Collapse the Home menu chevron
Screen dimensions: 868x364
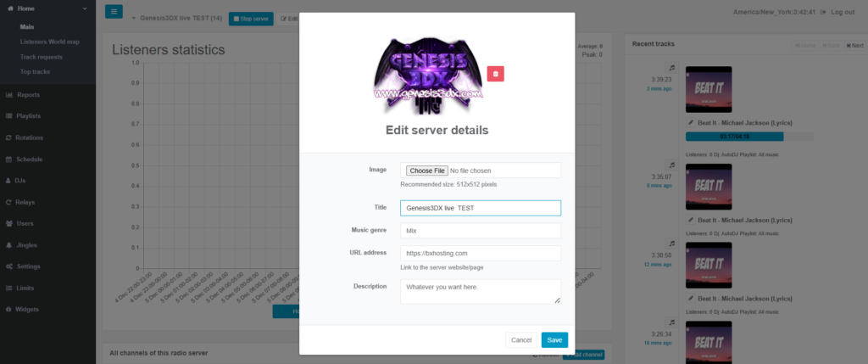(85, 8)
